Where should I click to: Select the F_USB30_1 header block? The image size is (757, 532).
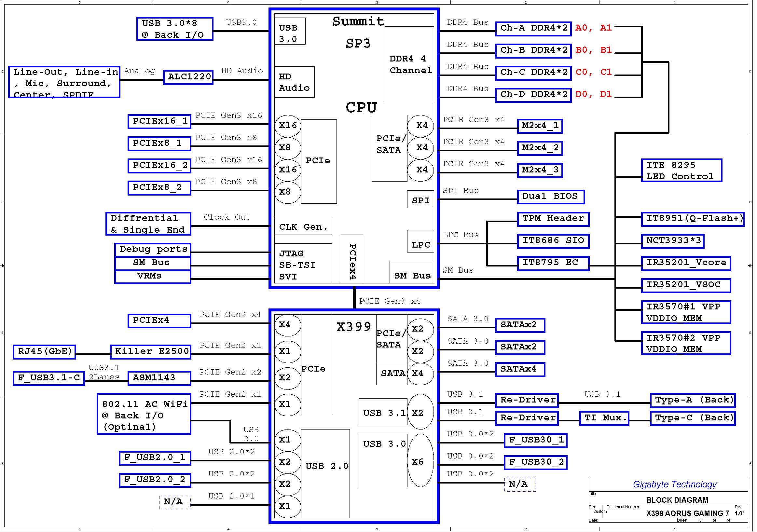coord(536,441)
